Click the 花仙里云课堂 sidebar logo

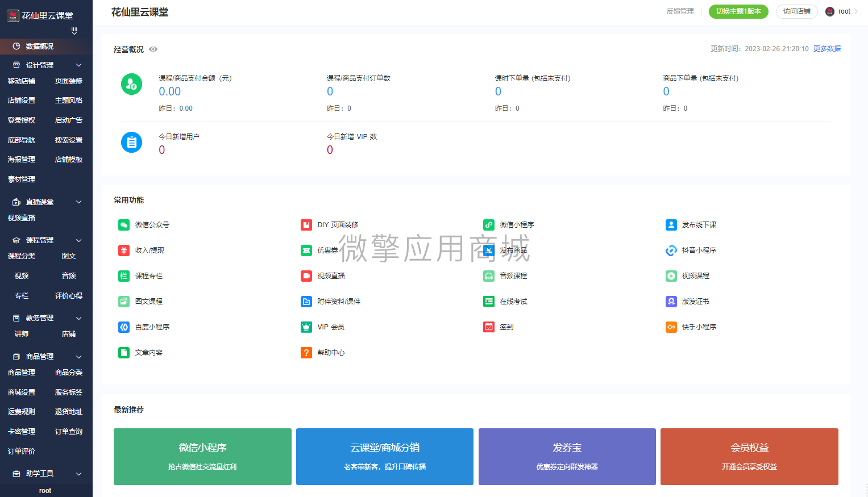(x=13, y=16)
